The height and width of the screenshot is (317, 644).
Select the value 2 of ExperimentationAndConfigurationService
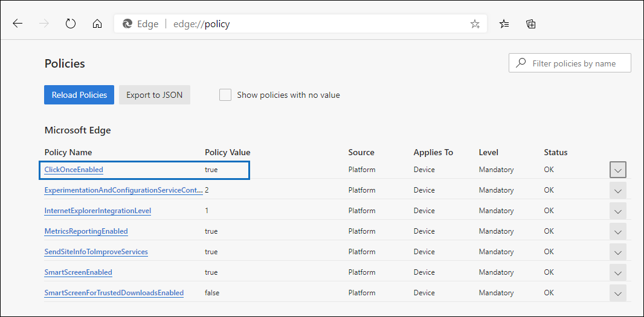point(207,190)
